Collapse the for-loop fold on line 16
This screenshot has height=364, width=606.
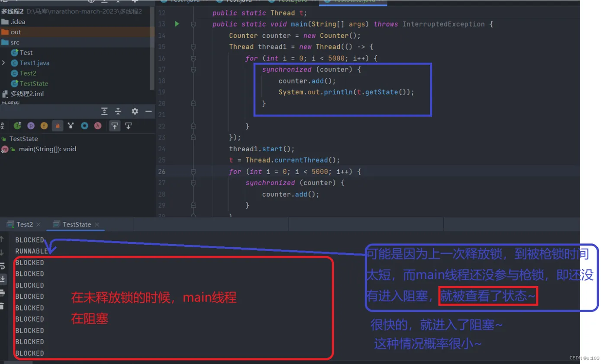tap(193, 58)
